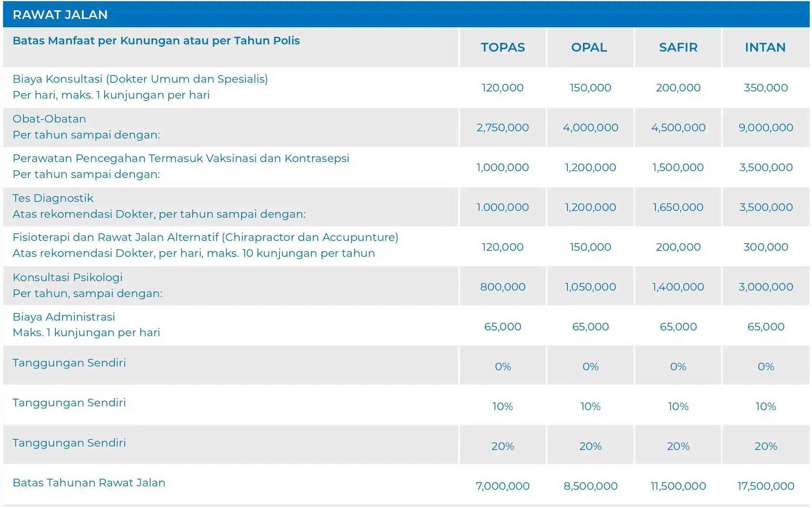This screenshot has height=508, width=812.
Task: Click the 20% Tanggungan Sendiri value under TOPAS
Action: coord(503,446)
